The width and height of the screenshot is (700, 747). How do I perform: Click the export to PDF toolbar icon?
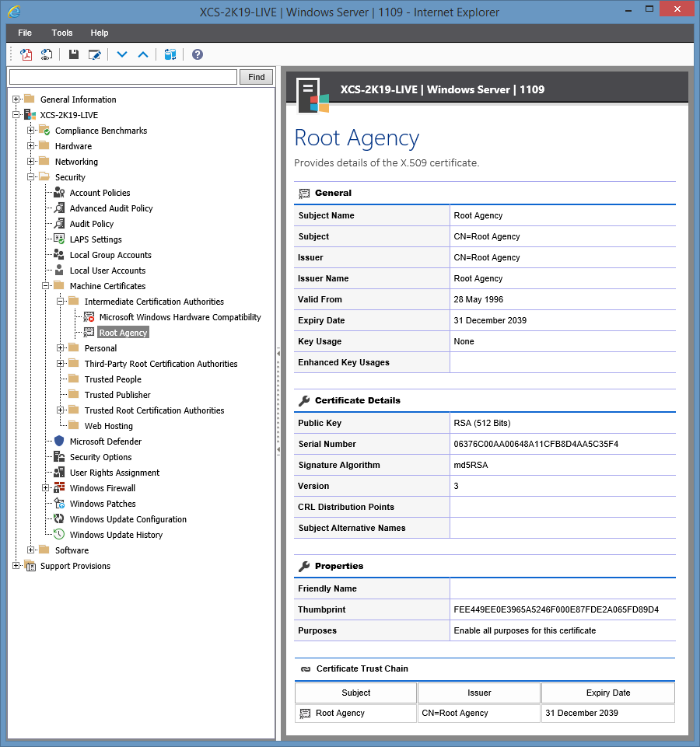[26, 54]
